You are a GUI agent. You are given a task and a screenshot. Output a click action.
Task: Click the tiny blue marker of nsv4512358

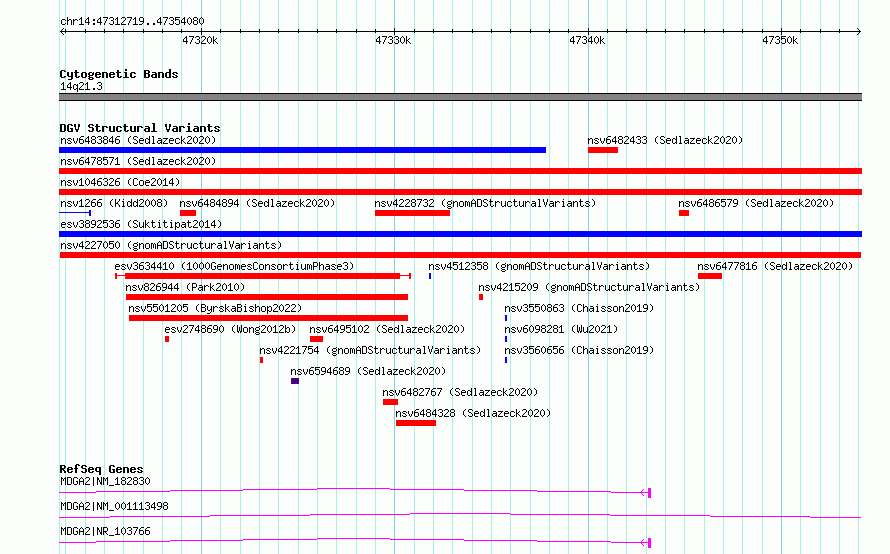pyautogui.click(x=430, y=276)
